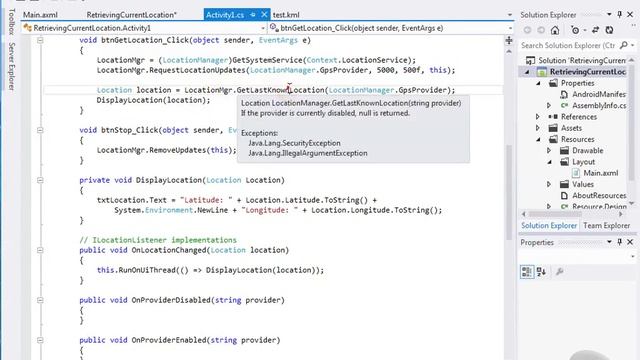Collapse the Layout folder
Image resolution: width=640 pixels, height=360 pixels.
[x=549, y=162]
